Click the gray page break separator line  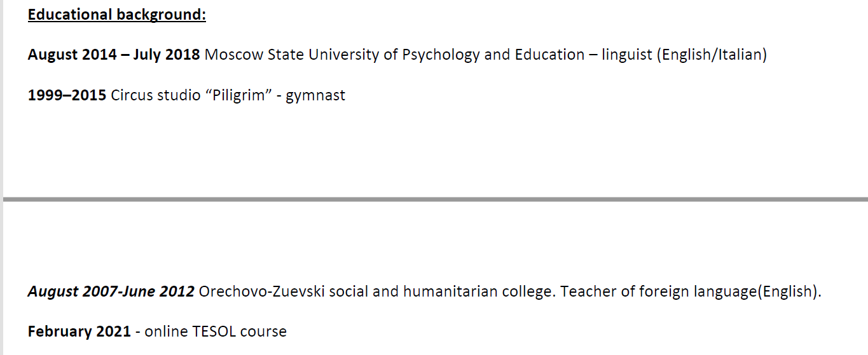click(x=435, y=199)
